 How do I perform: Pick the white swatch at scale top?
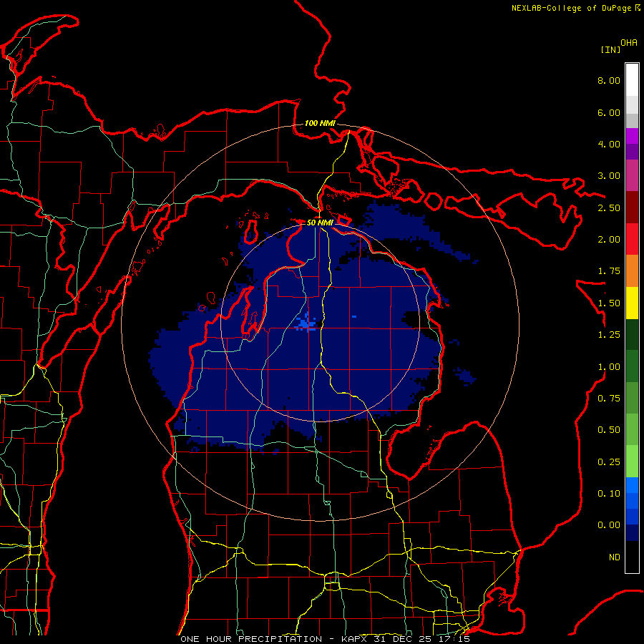coord(632,80)
